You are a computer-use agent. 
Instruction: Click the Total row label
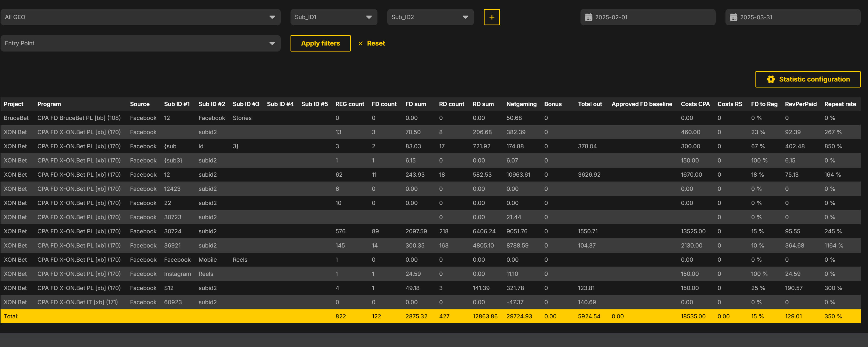click(x=11, y=317)
